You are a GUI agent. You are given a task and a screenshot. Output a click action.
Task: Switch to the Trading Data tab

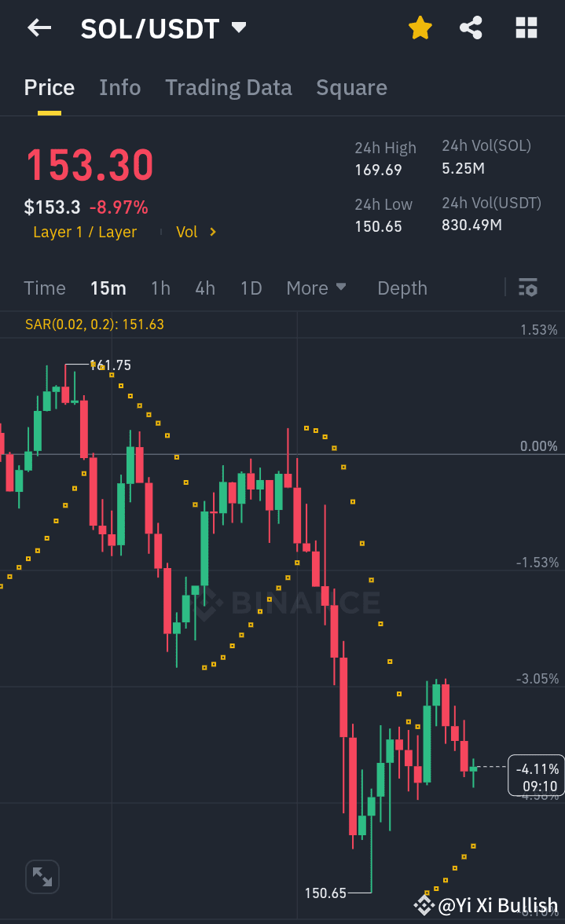pos(228,87)
